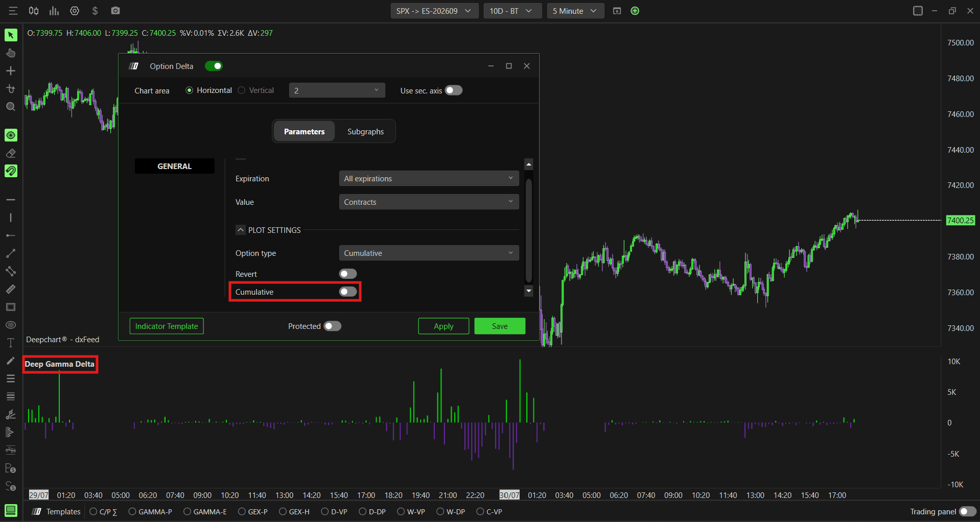Switch to the Subgraphs tab
This screenshot has height=522, width=980.
pos(365,131)
